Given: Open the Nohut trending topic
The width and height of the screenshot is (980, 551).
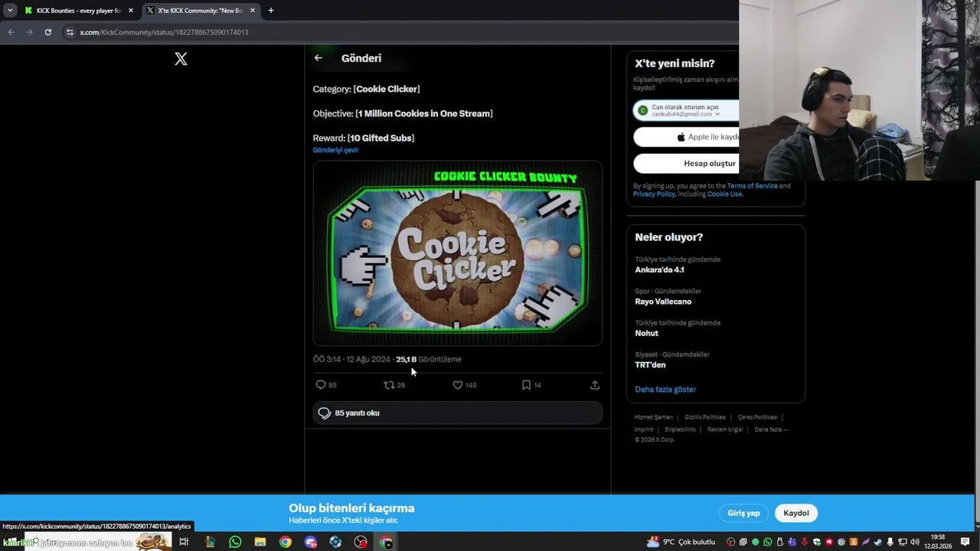Looking at the screenshot, I should 715,328.
